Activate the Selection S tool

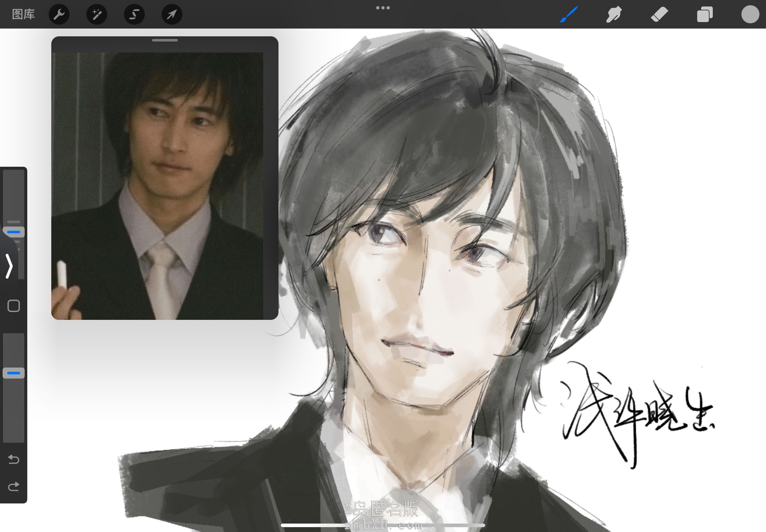click(134, 14)
